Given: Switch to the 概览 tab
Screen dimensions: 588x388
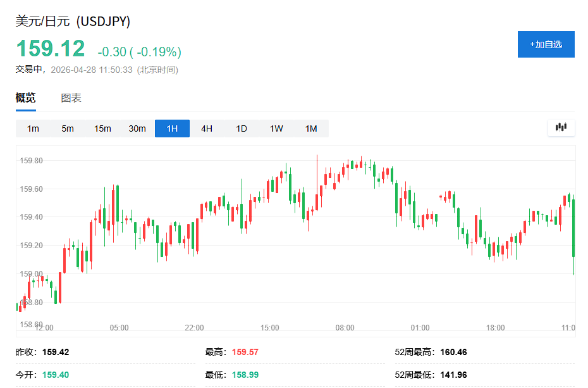Looking at the screenshot, I should click(26, 98).
